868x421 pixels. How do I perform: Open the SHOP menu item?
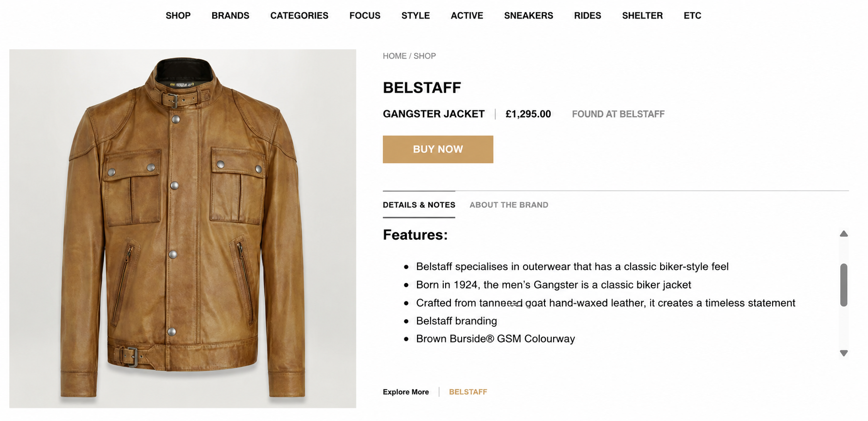coord(178,15)
